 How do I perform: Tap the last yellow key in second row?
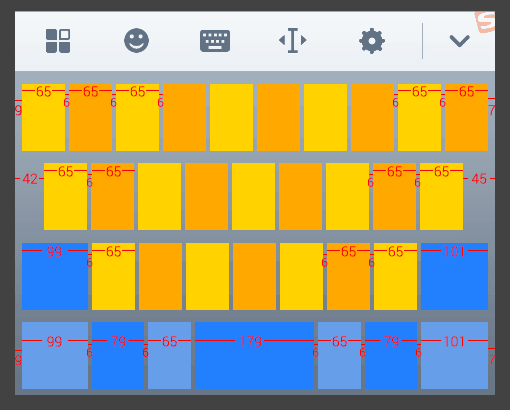(x=441, y=196)
